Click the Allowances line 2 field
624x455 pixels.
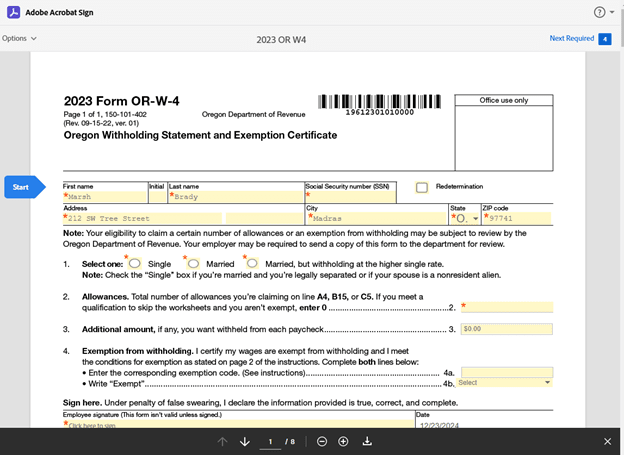click(507, 307)
